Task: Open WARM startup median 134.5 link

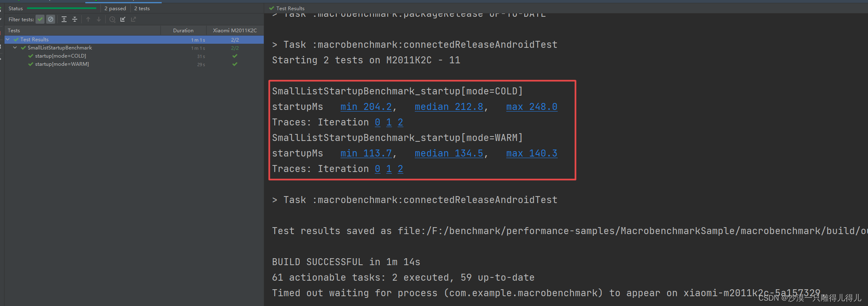Action: point(449,153)
